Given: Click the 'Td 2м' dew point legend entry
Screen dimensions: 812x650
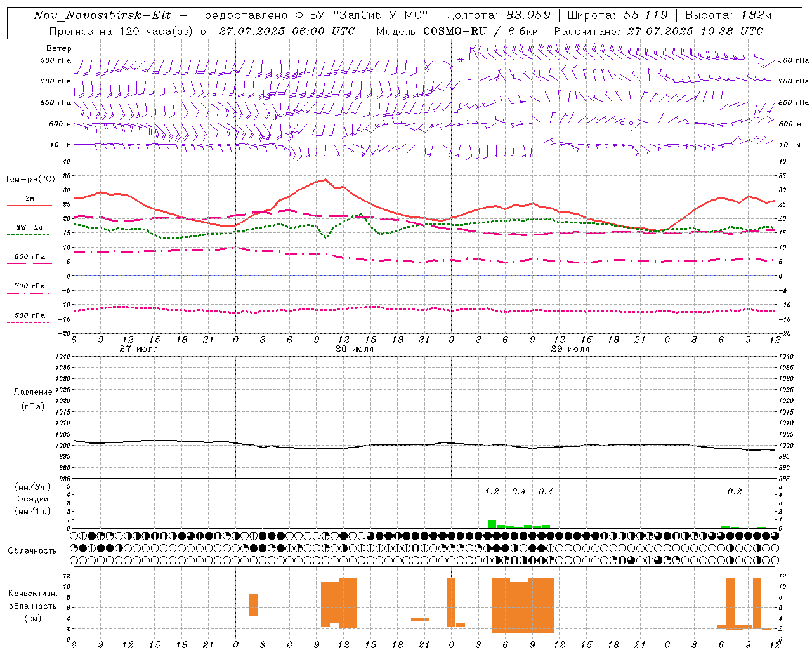Looking at the screenshot, I should pyautogui.click(x=30, y=227).
